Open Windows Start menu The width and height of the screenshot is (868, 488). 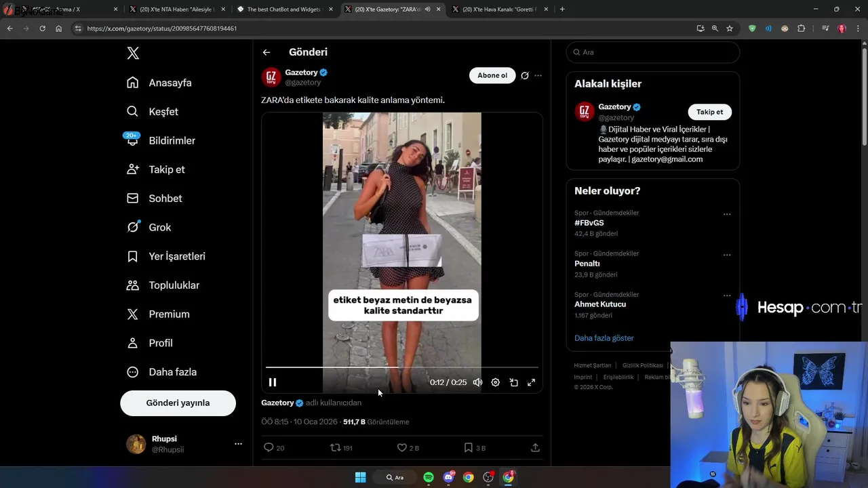[x=361, y=477]
